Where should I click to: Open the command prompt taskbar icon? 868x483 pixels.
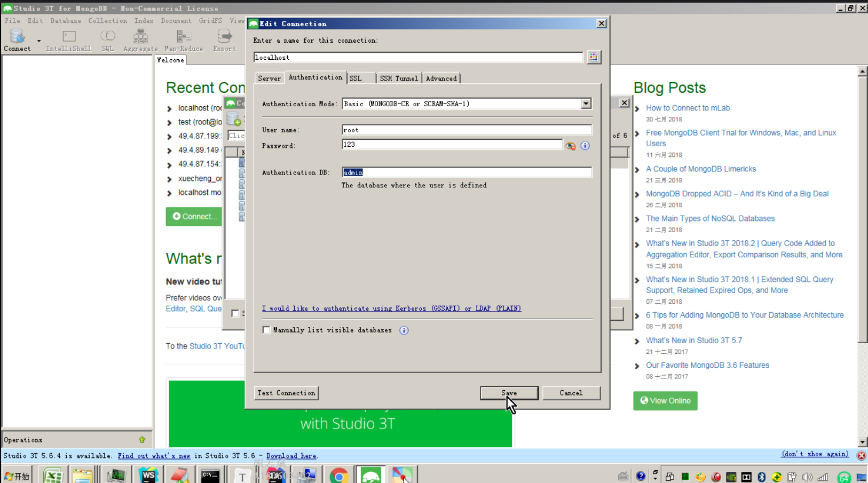[x=210, y=475]
